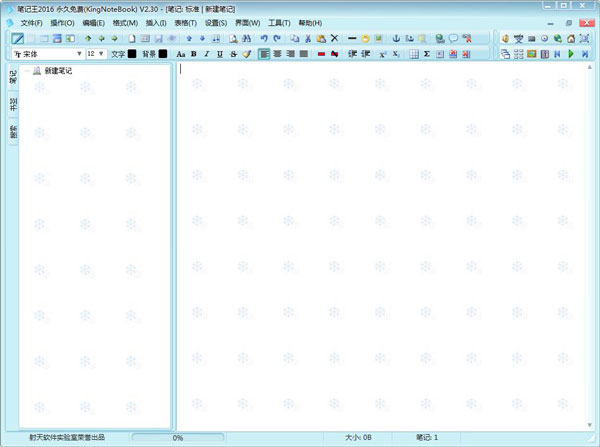Click the redo arrow icon
600x447 pixels.
(277, 38)
